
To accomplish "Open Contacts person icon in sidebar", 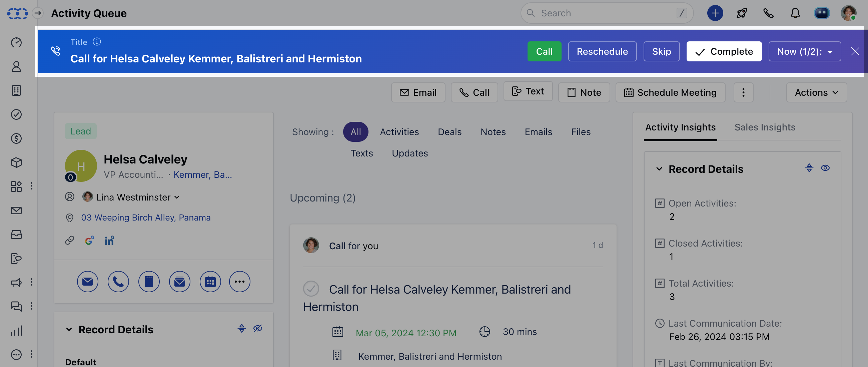I will click(16, 66).
